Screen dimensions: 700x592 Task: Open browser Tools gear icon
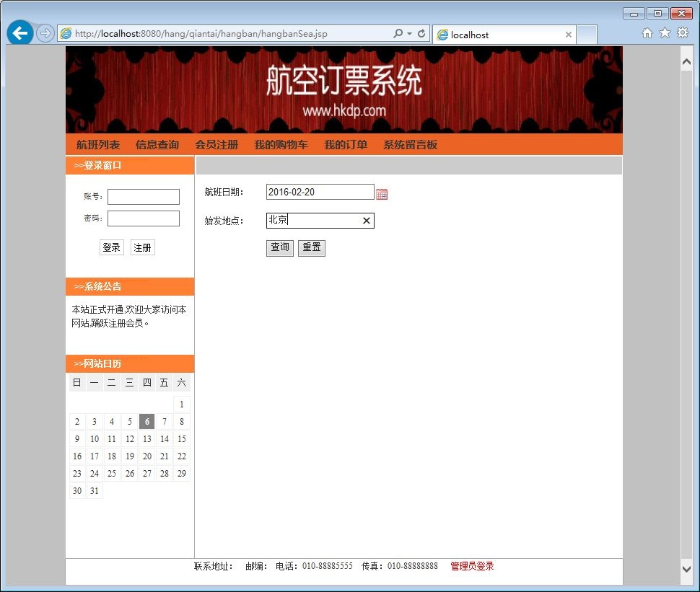(683, 33)
